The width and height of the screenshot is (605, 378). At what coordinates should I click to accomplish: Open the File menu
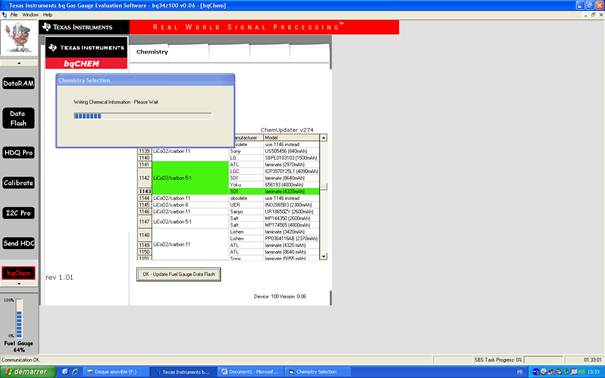tap(14, 15)
